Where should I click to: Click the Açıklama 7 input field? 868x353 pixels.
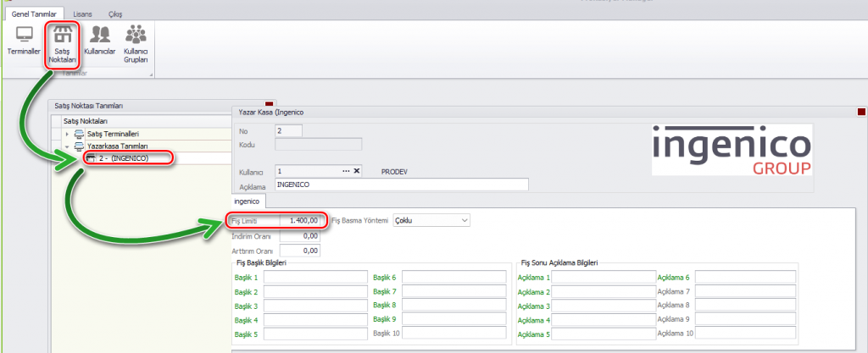(746, 291)
